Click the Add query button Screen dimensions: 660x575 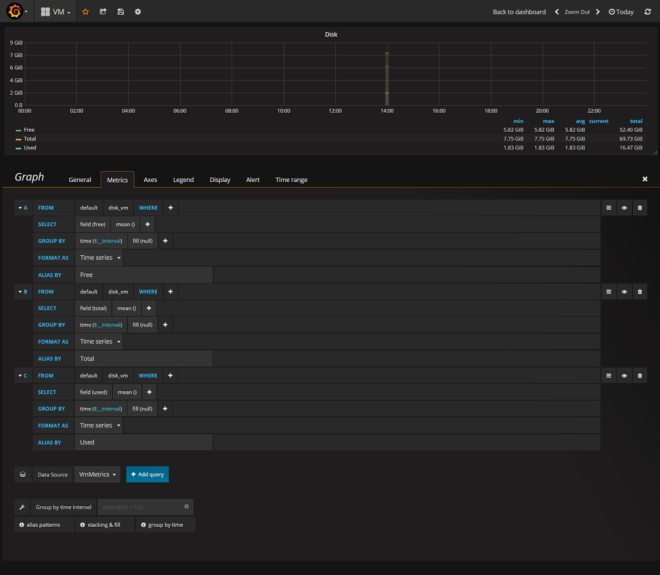coord(147,475)
